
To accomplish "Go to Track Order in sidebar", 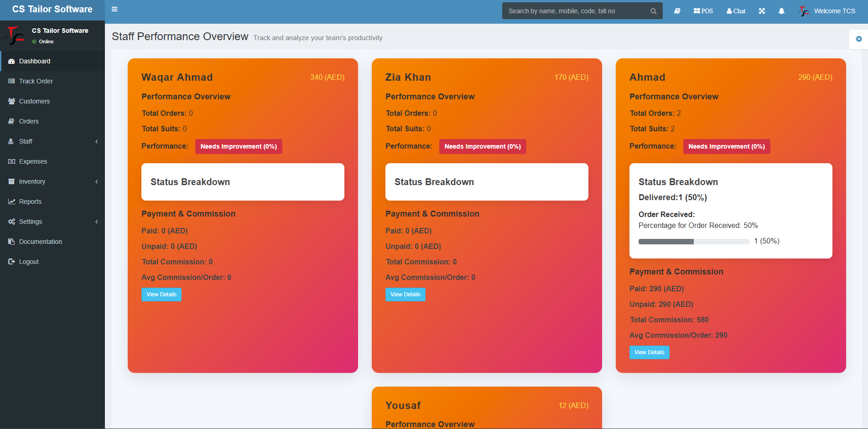I will click(x=36, y=81).
